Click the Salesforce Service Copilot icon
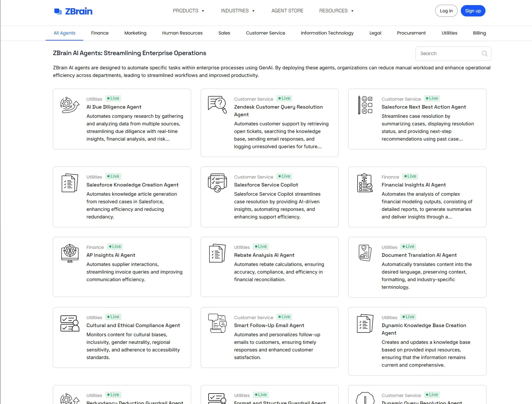This screenshot has width=532, height=404. coord(217,183)
